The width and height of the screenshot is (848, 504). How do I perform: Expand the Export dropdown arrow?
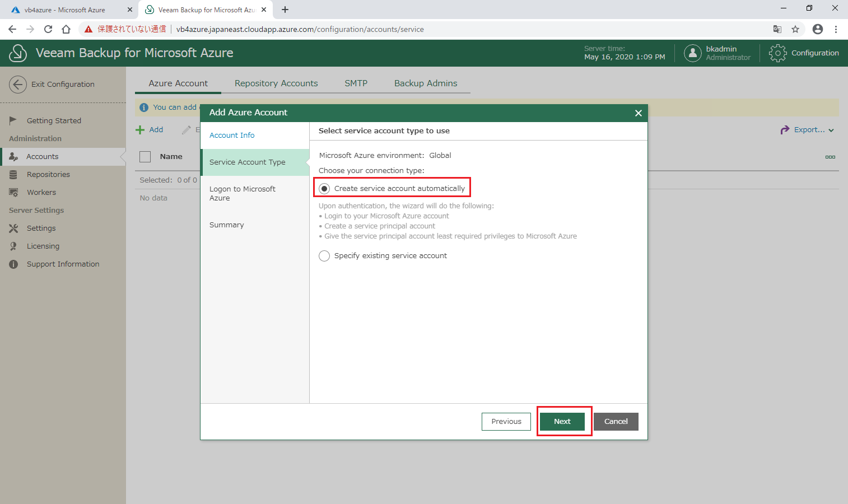[831, 130]
